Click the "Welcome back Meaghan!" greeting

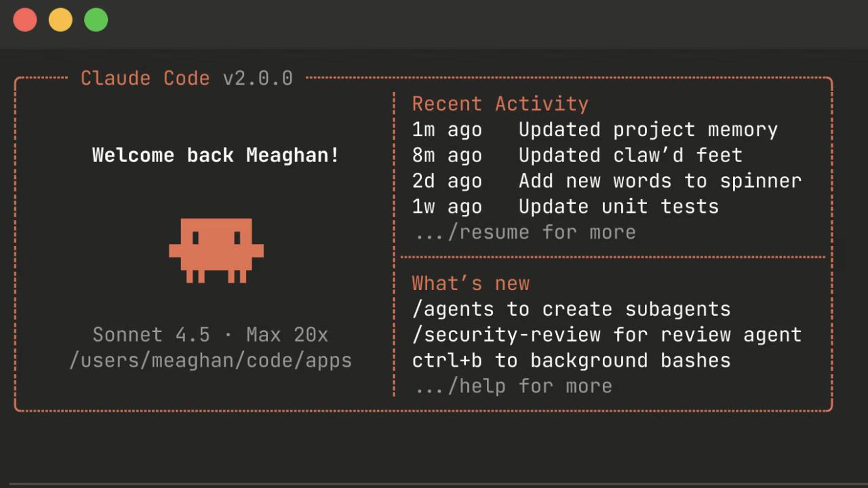216,155
